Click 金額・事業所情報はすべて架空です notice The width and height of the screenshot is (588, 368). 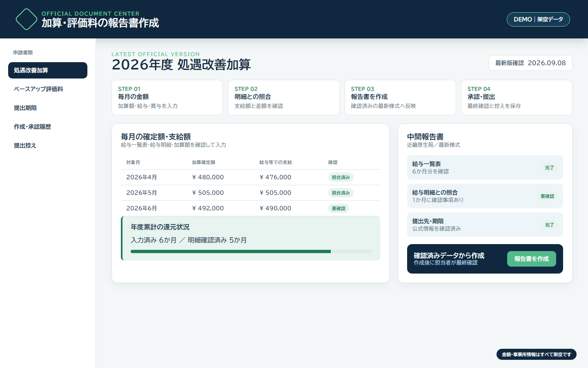(537, 355)
